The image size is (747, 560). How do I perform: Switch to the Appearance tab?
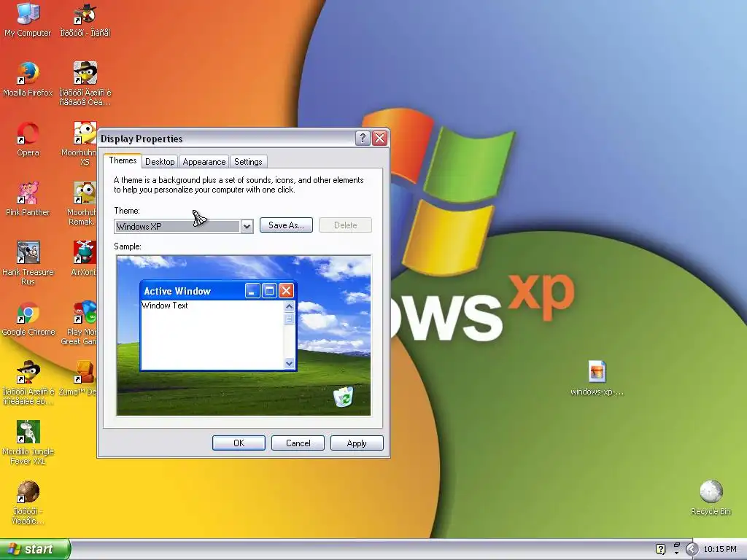[x=204, y=162]
